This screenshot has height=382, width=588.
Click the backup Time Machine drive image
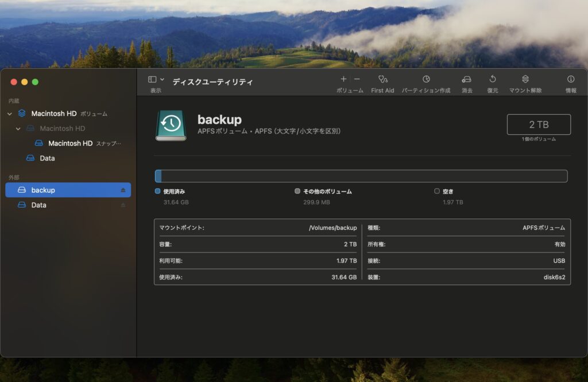point(171,125)
